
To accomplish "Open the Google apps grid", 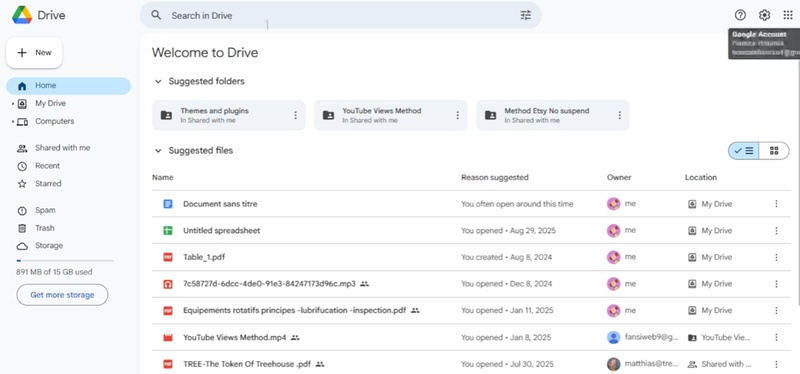I will coord(788,15).
